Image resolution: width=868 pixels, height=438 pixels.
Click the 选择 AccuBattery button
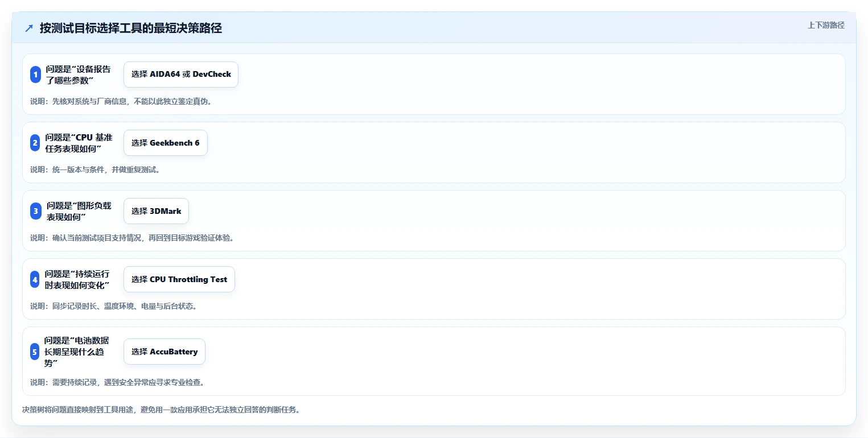pos(164,352)
